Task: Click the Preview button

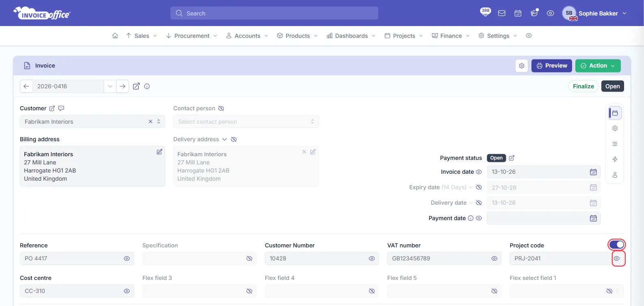Action: click(x=552, y=66)
